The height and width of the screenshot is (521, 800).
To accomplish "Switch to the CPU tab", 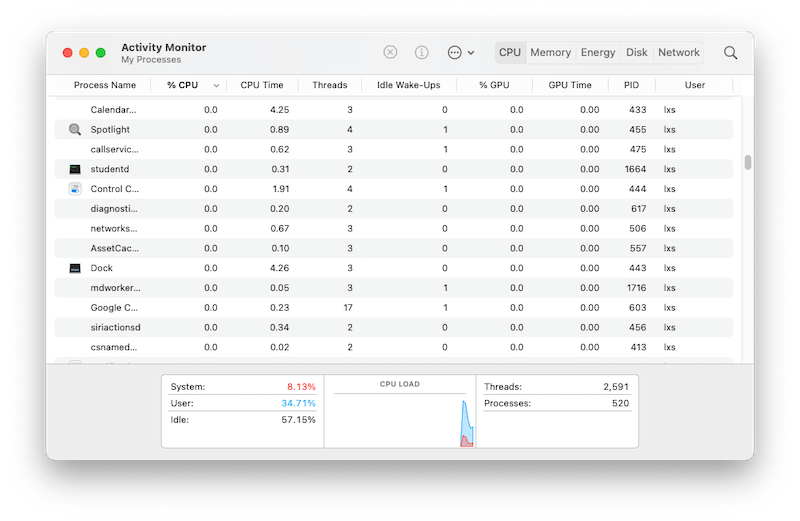I will (510, 53).
